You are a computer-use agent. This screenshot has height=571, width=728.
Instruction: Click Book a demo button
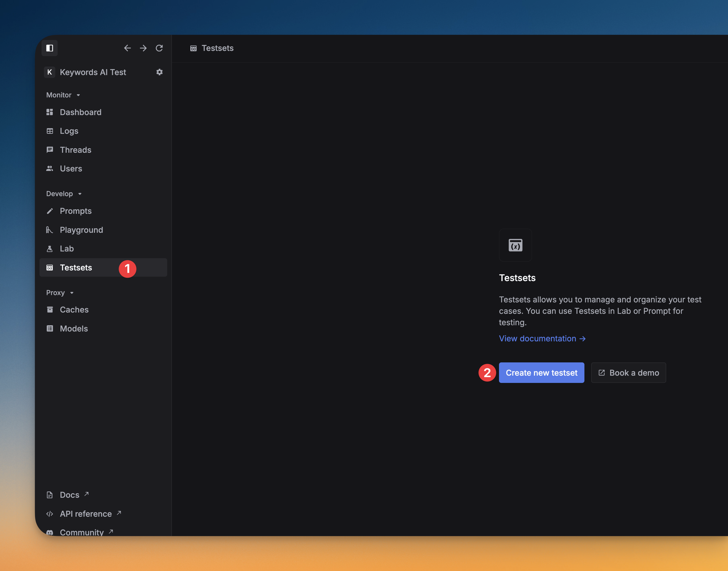[x=629, y=373]
